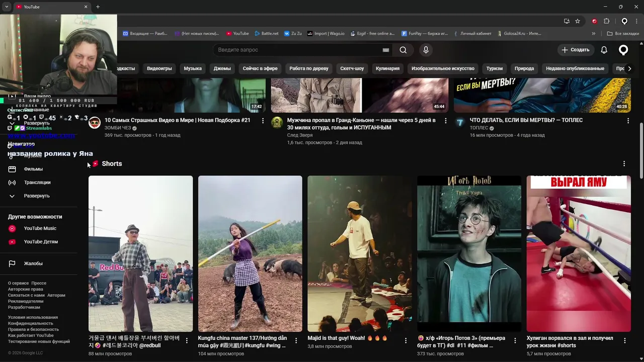Screen dimensions: 644x362
Task: Show more bookmarks with the double chevron
Action: 594,34
